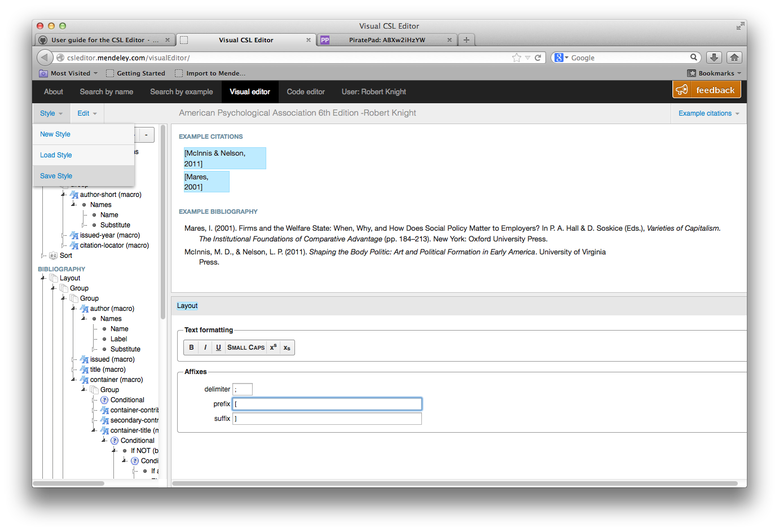Screen dimensions: 779x532
Task: Click in the delimiter input field
Action: [243, 389]
